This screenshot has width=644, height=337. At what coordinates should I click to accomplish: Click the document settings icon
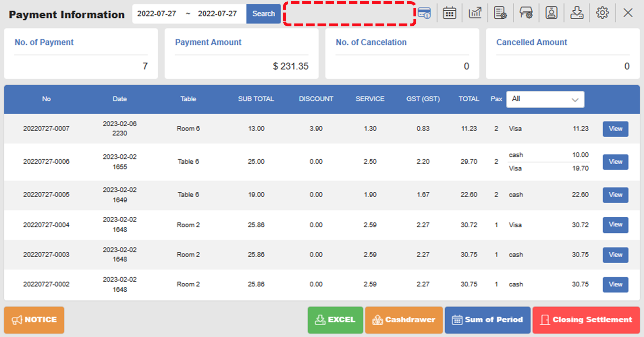[500, 13]
